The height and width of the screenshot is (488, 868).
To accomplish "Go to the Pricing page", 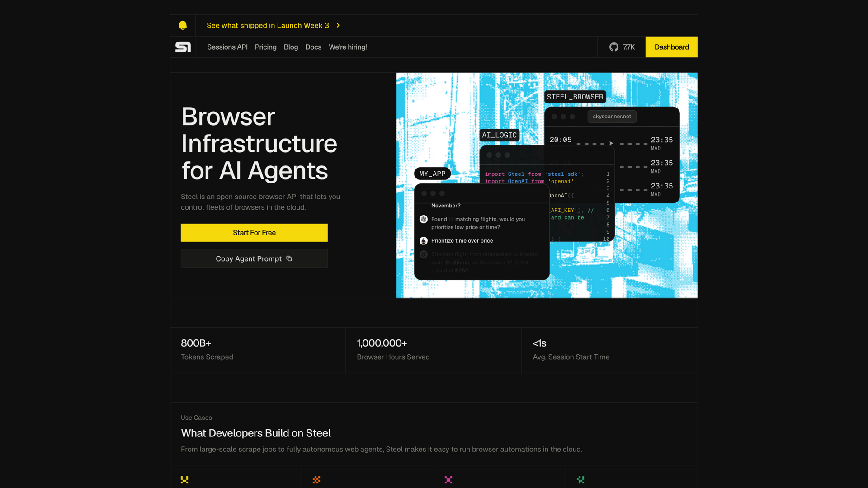I will 265,47.
